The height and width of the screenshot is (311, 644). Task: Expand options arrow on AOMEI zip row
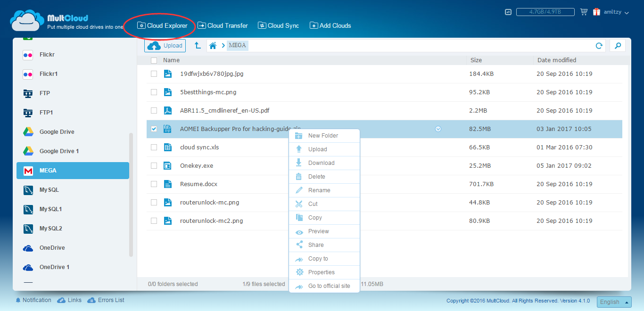click(438, 129)
